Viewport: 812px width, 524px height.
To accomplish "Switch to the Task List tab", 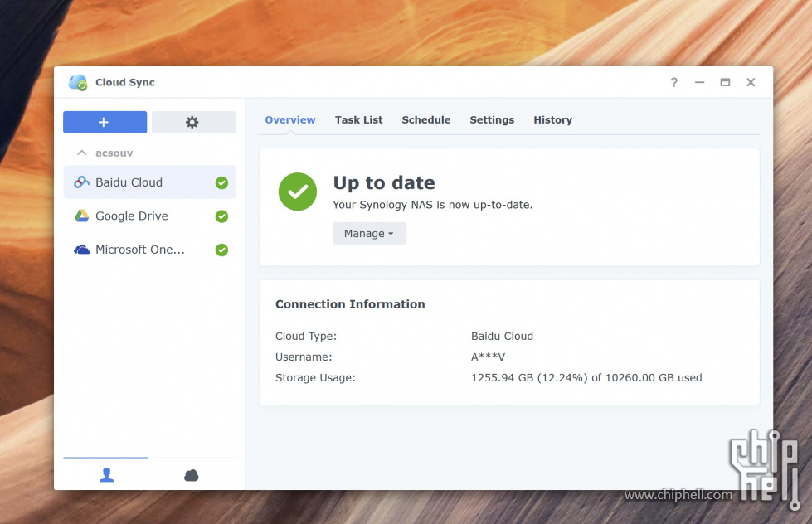I will [x=359, y=119].
